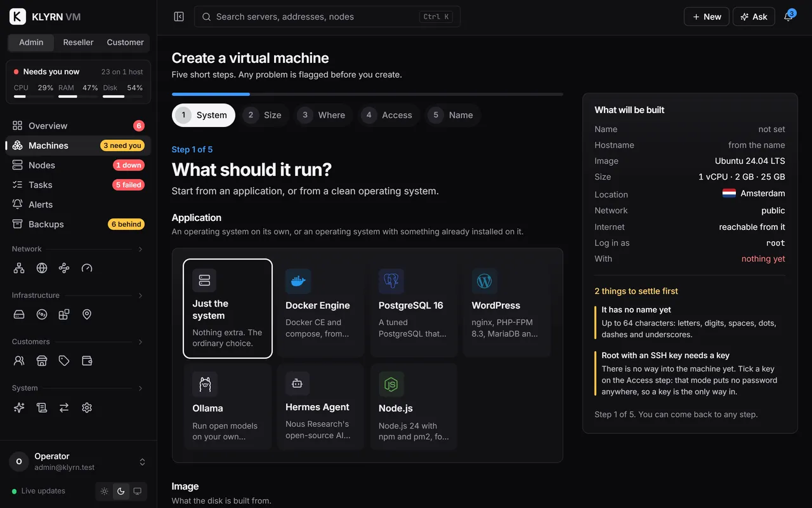This screenshot has width=812, height=508.
Task: Choose the PostgreSQL 16 application card
Action: 414,308
